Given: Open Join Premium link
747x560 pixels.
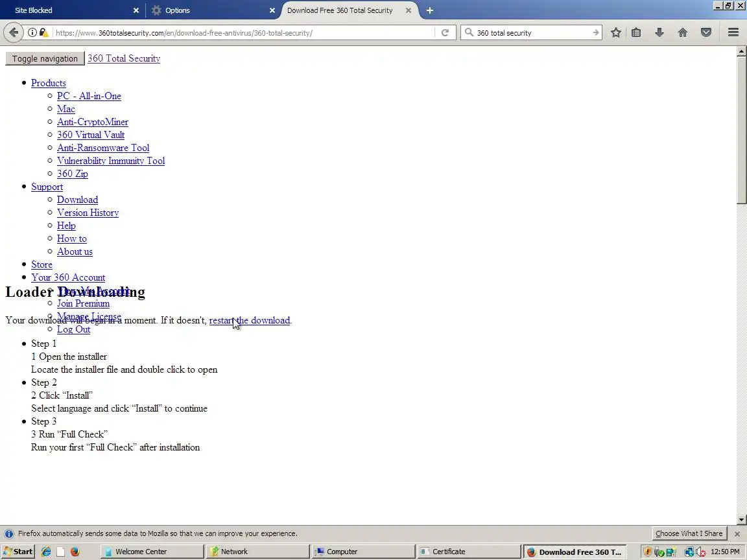Looking at the screenshot, I should pos(84,303).
